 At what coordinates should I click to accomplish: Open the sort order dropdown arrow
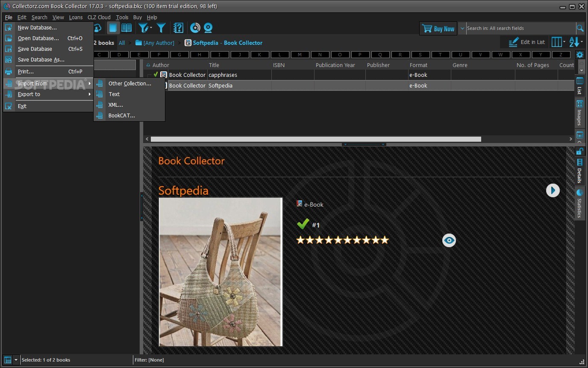pos(582,42)
